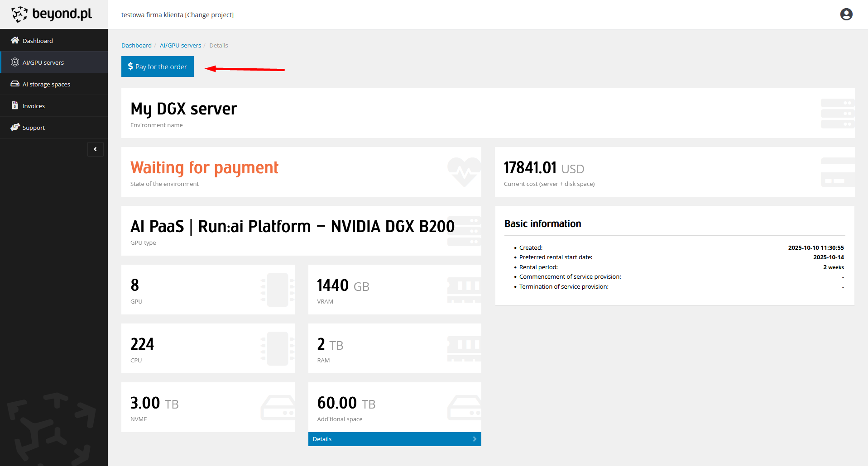Click Commencement of service provision label

pyautogui.click(x=570, y=276)
